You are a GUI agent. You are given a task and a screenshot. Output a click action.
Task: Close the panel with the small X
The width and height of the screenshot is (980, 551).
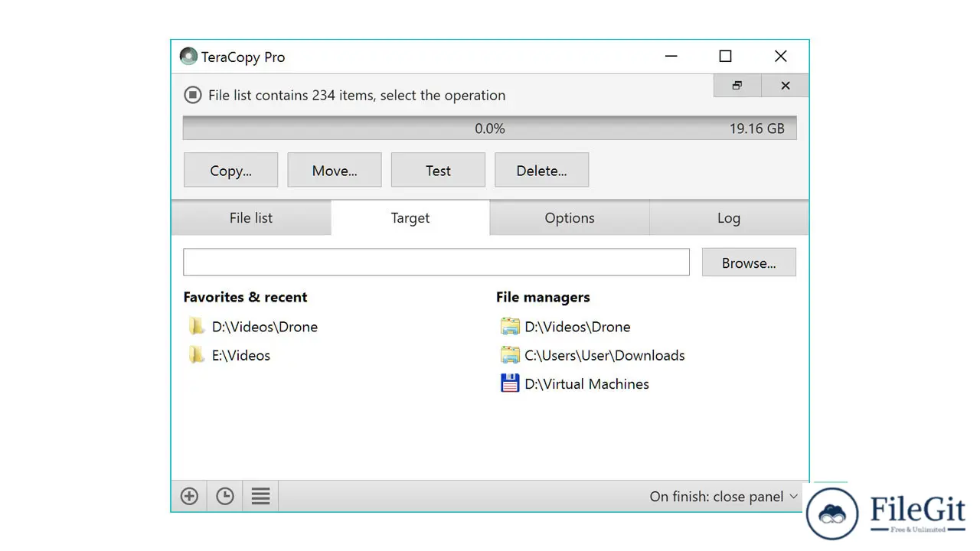[x=785, y=86]
